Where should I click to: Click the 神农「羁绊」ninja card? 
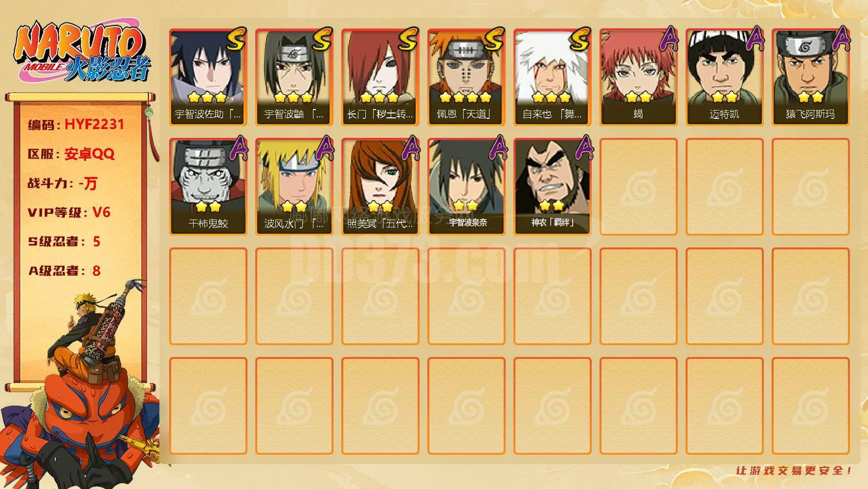click(552, 187)
